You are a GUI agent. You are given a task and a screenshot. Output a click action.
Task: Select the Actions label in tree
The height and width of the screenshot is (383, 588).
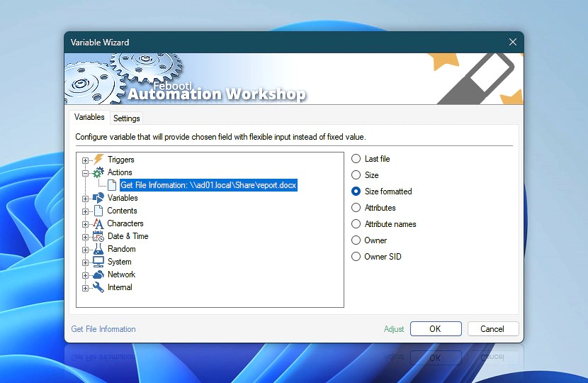tap(120, 172)
